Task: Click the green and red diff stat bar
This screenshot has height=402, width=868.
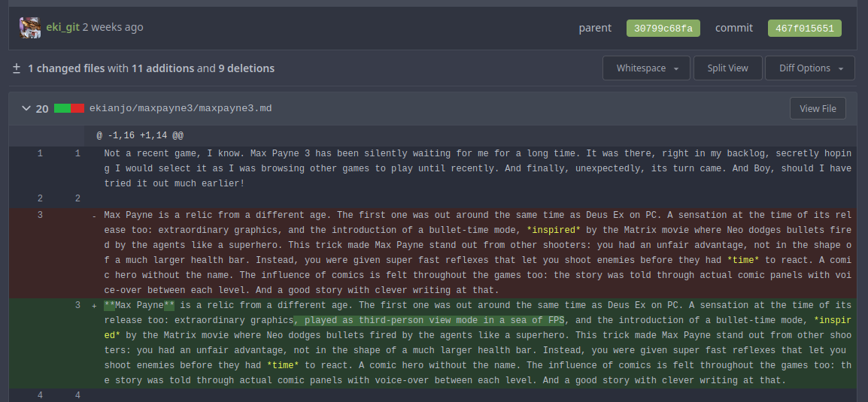Action: point(68,108)
